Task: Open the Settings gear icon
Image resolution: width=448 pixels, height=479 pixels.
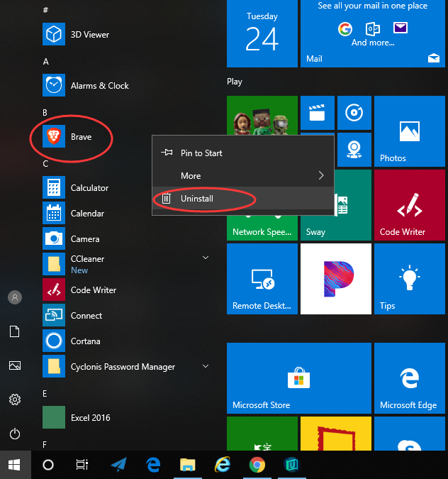Action: (15, 400)
